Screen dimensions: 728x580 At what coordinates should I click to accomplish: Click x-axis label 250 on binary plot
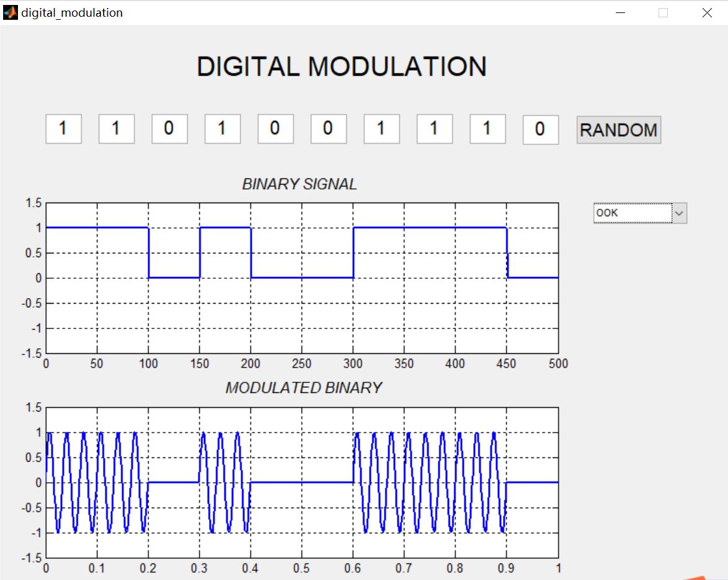(x=301, y=363)
